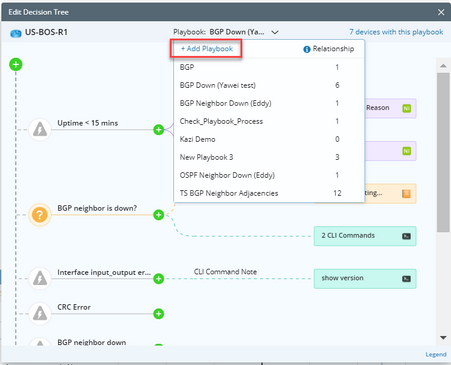The height and width of the screenshot is (365, 451).
Task: Click the scrollbar down arrow
Action: (443, 338)
